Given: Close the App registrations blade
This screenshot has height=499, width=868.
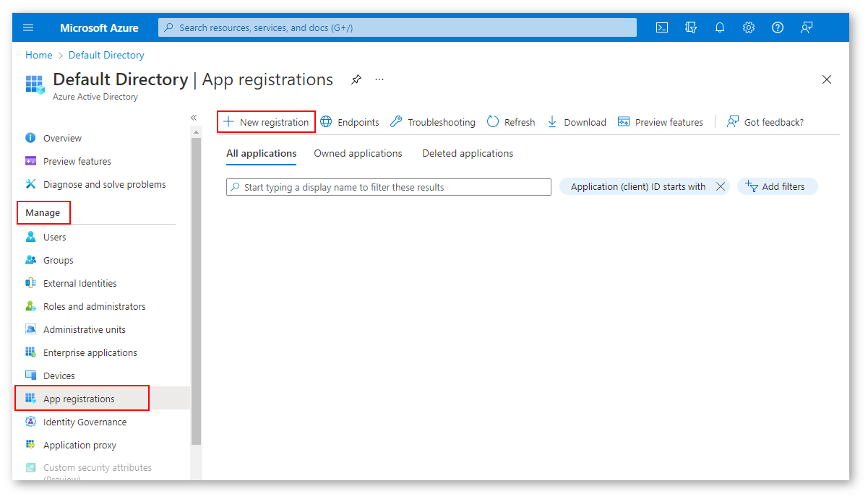Looking at the screenshot, I should (827, 79).
